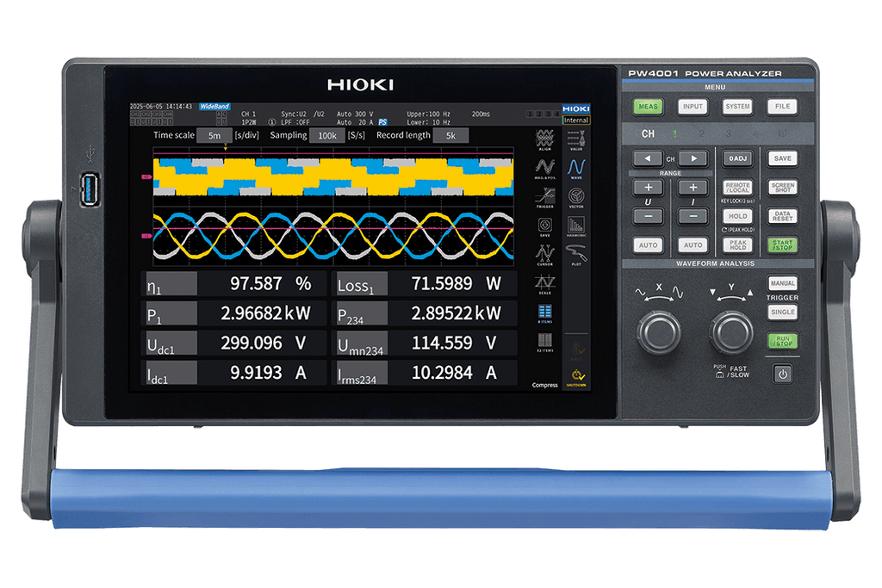
Task: Click the Y waveform analysis knob
Action: (x=731, y=332)
